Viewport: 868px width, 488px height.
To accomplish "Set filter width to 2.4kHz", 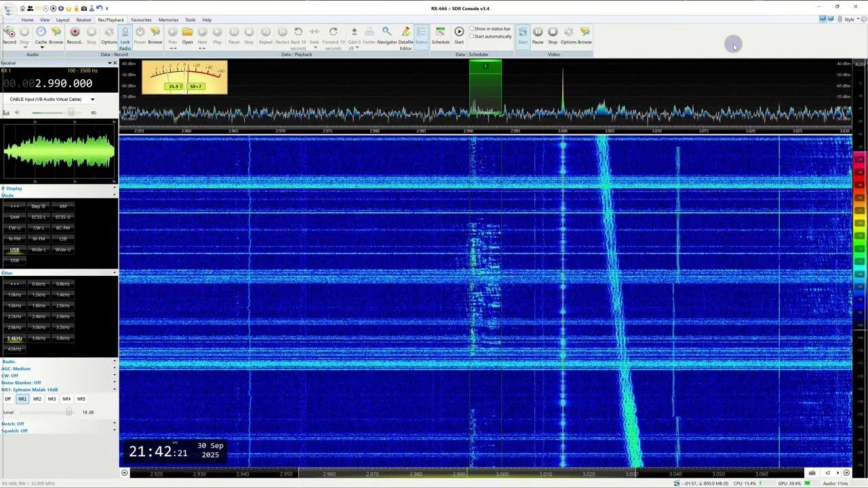I will pos(39,317).
